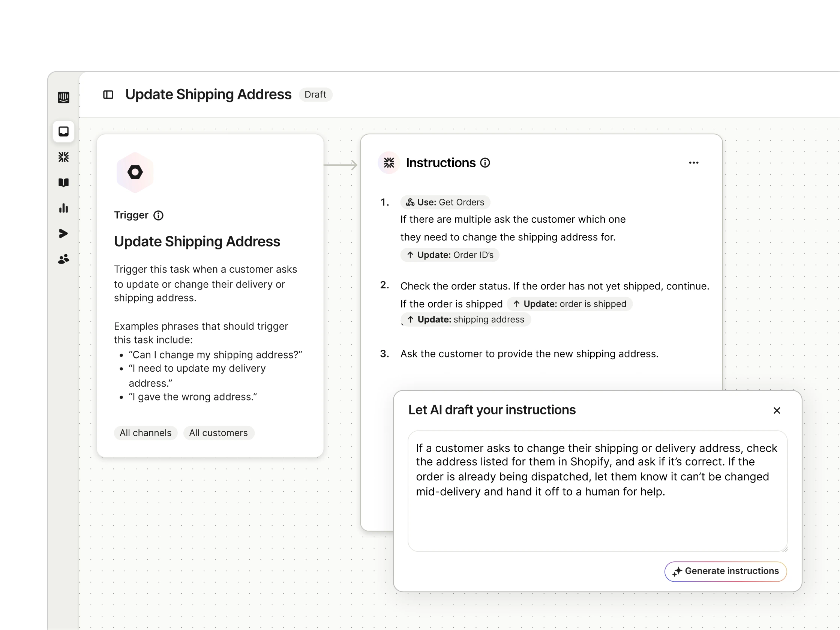The image size is (840, 630).
Task: Select the 'Use: Get Orders' chip in step 1
Action: click(445, 202)
